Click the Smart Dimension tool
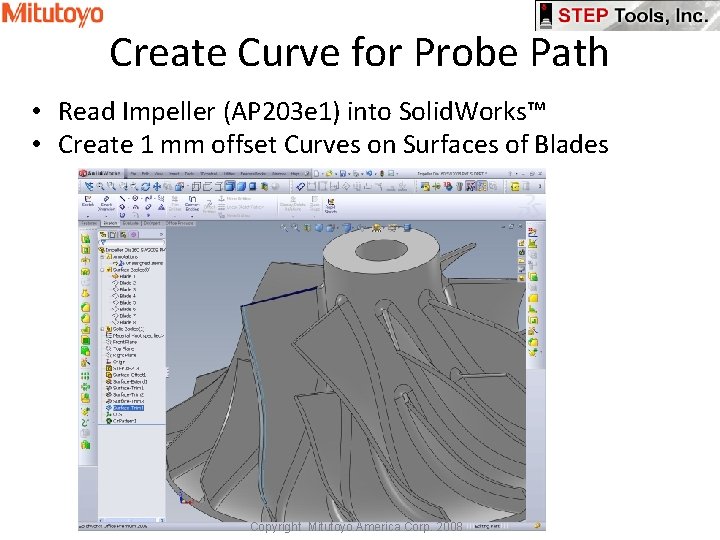Viewport: 720px width, 540px height. (x=107, y=204)
